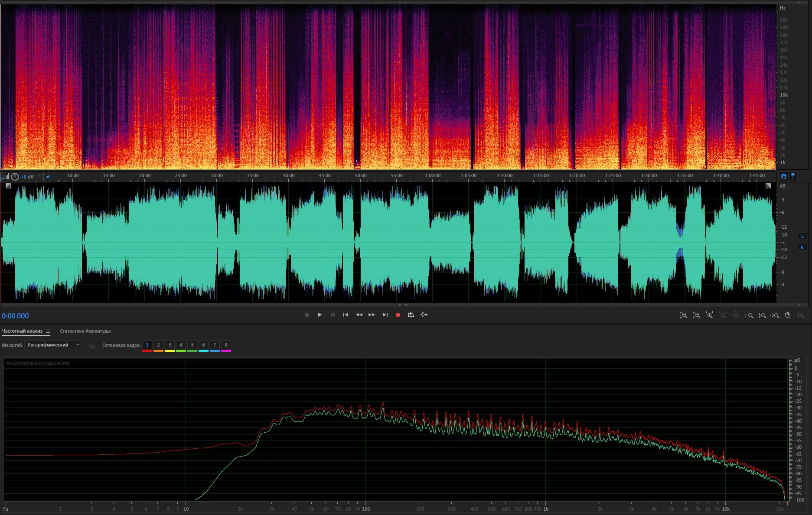
Task: Click the volume gain knob on HUD
Action: (15, 177)
